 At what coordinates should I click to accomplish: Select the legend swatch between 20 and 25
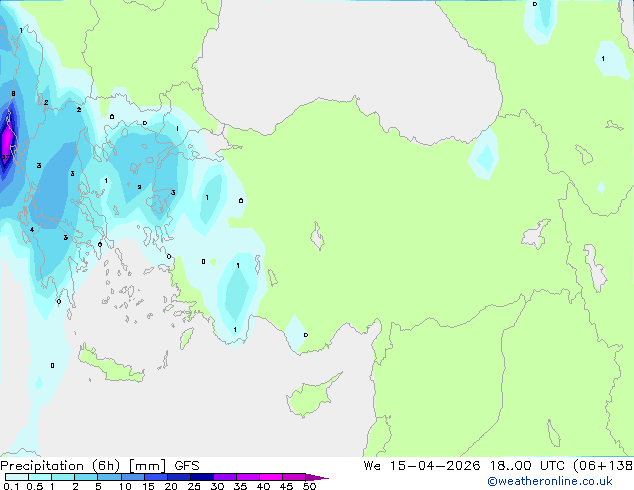pos(178,477)
